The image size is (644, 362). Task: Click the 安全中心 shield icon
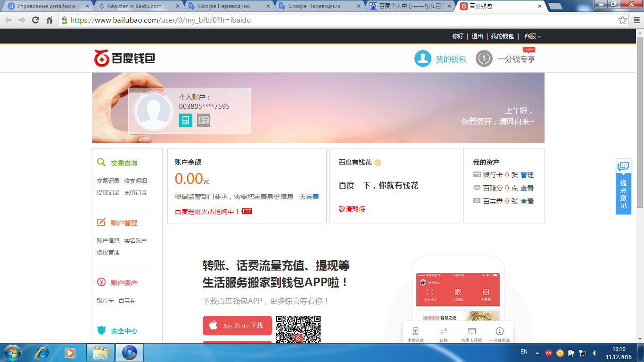click(x=101, y=330)
